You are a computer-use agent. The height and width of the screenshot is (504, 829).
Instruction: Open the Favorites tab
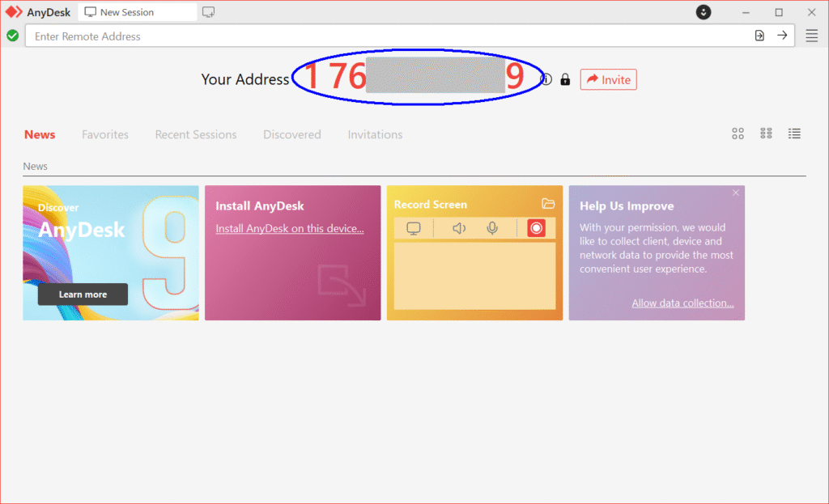[x=105, y=134]
